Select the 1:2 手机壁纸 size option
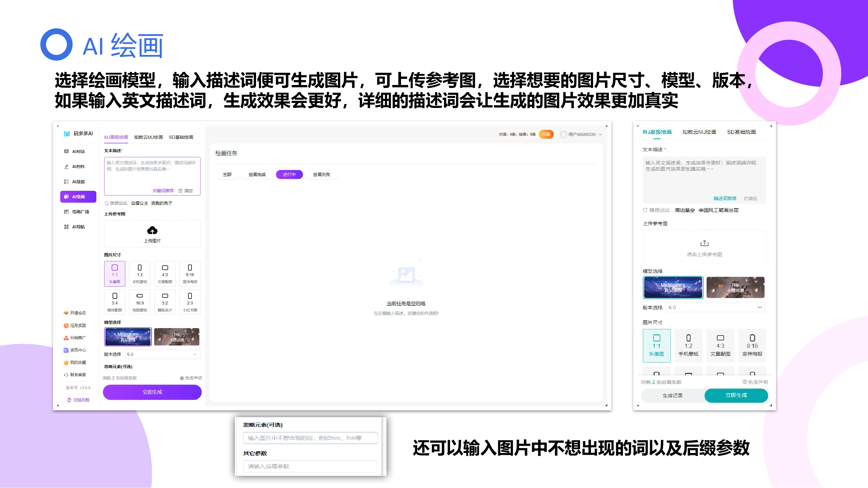The image size is (868, 488). pyautogui.click(x=139, y=274)
